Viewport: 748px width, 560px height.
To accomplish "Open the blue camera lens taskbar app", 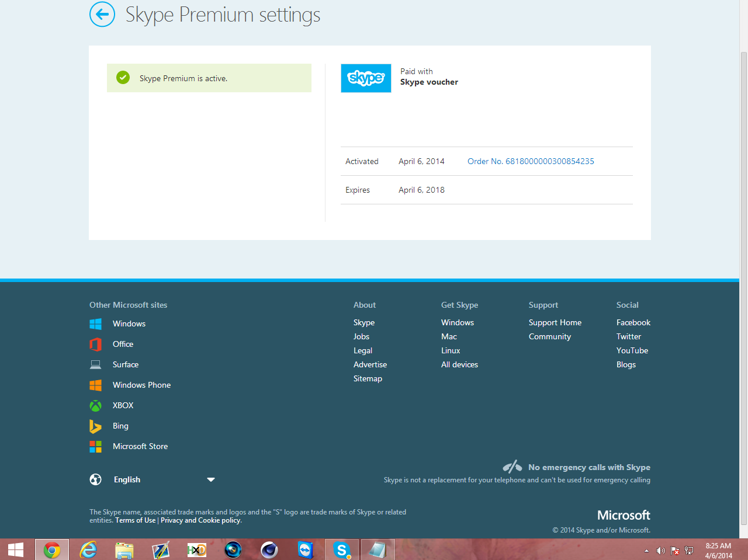I will tap(233, 549).
